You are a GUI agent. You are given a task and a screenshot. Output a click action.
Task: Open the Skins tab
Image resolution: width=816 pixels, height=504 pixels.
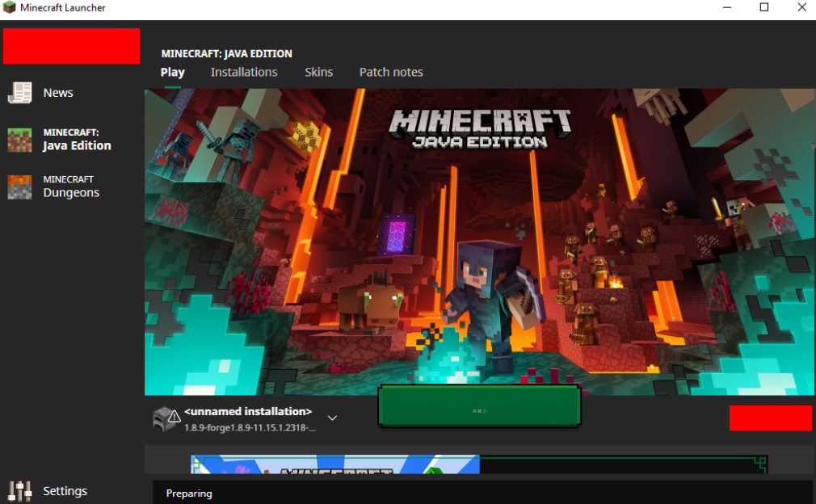[x=318, y=72]
